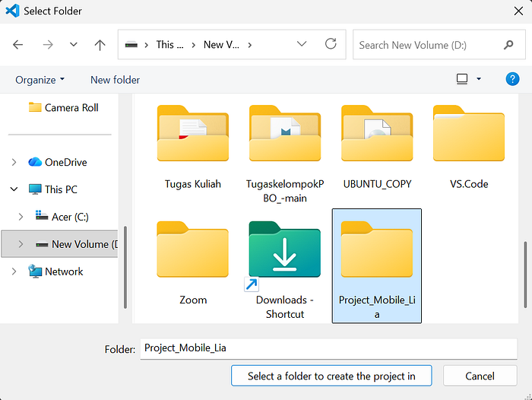Viewport: 532px width, 400px height.
Task: Open help with the question mark icon
Action: (512, 79)
